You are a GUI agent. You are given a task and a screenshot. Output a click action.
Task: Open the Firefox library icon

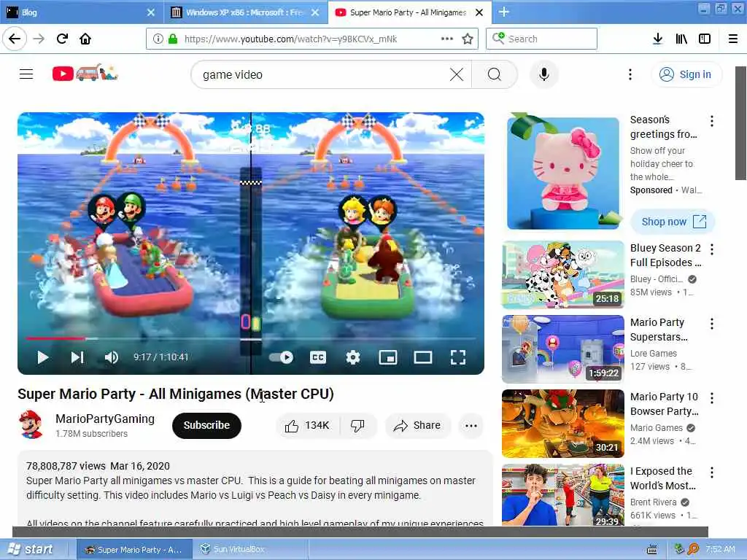pos(681,39)
